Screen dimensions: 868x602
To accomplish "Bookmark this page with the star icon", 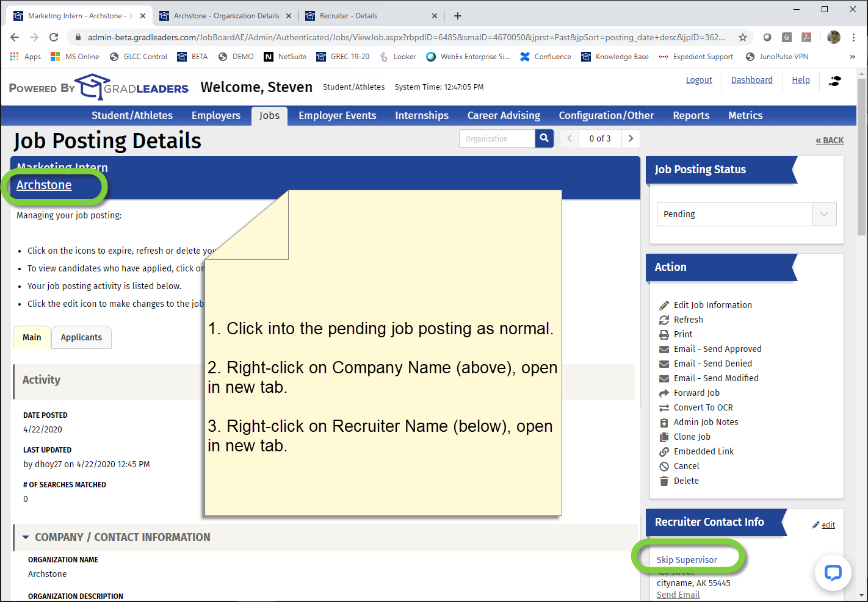I will click(x=743, y=37).
